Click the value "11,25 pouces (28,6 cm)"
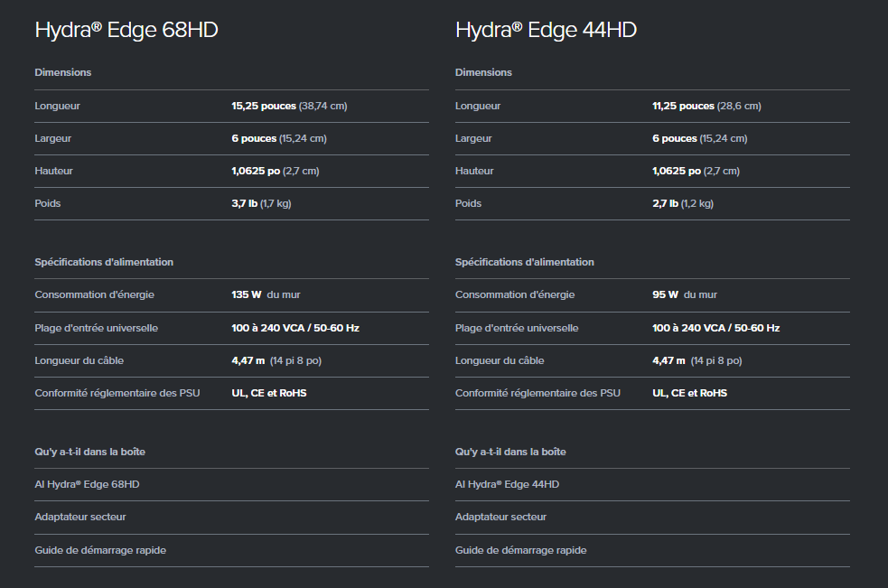The image size is (888, 588). point(706,106)
